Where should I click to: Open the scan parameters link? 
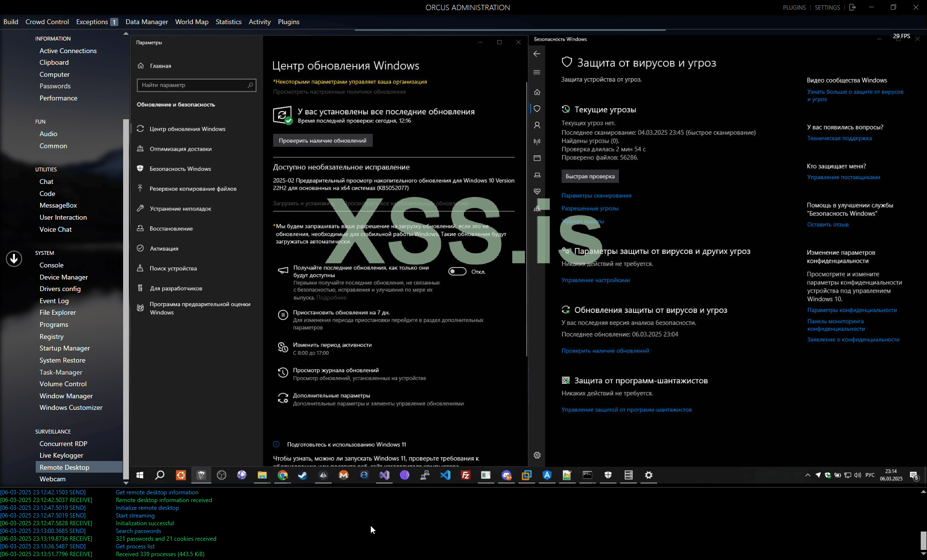pyautogui.click(x=596, y=196)
